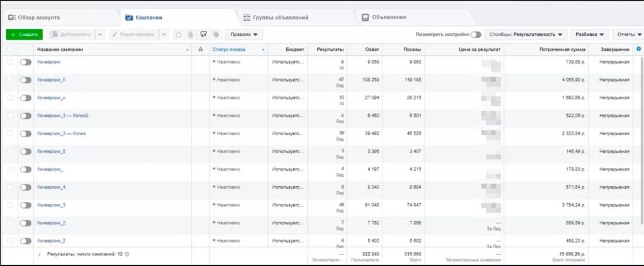Open the Правила dropdown
This screenshot has width=644, height=266.
click(x=244, y=35)
